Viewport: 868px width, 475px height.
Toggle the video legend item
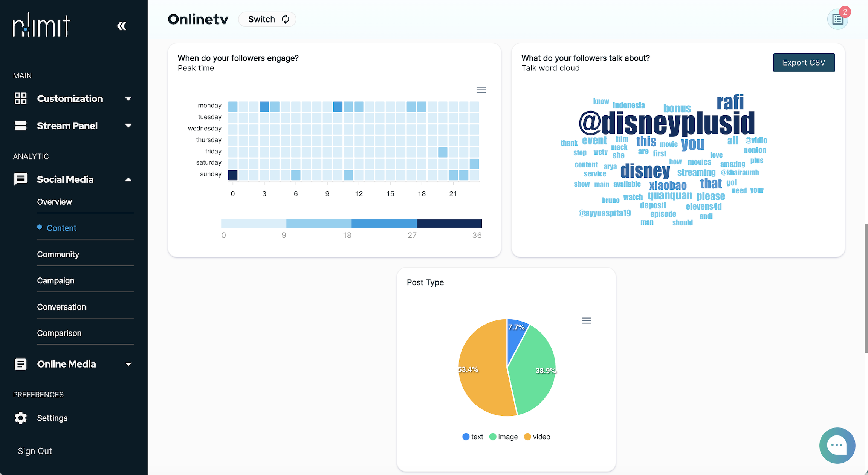tap(537, 437)
